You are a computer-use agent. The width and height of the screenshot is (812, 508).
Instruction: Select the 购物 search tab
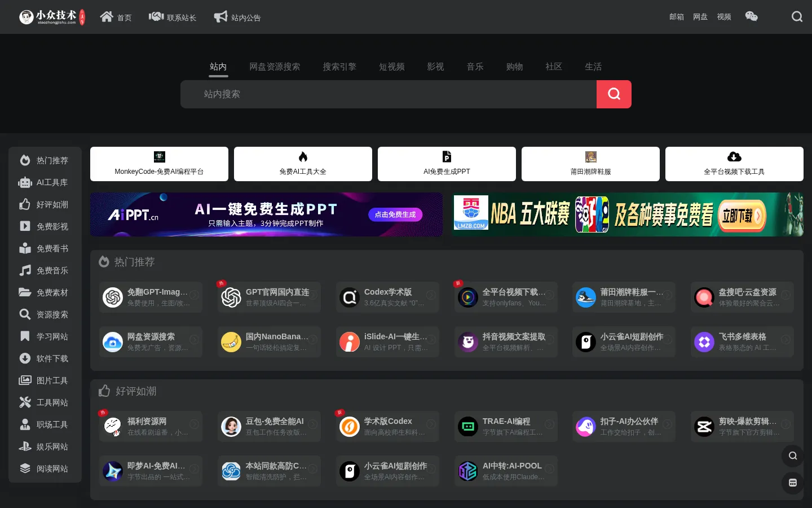(514, 67)
